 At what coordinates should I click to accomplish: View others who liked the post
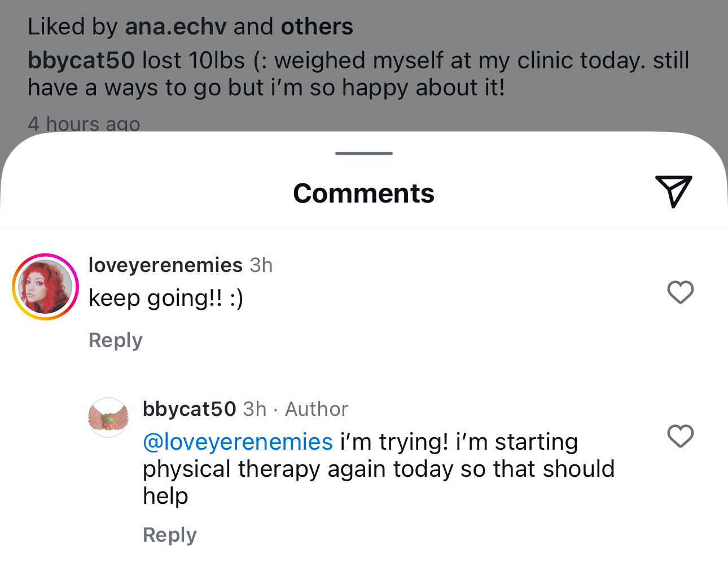(x=317, y=27)
